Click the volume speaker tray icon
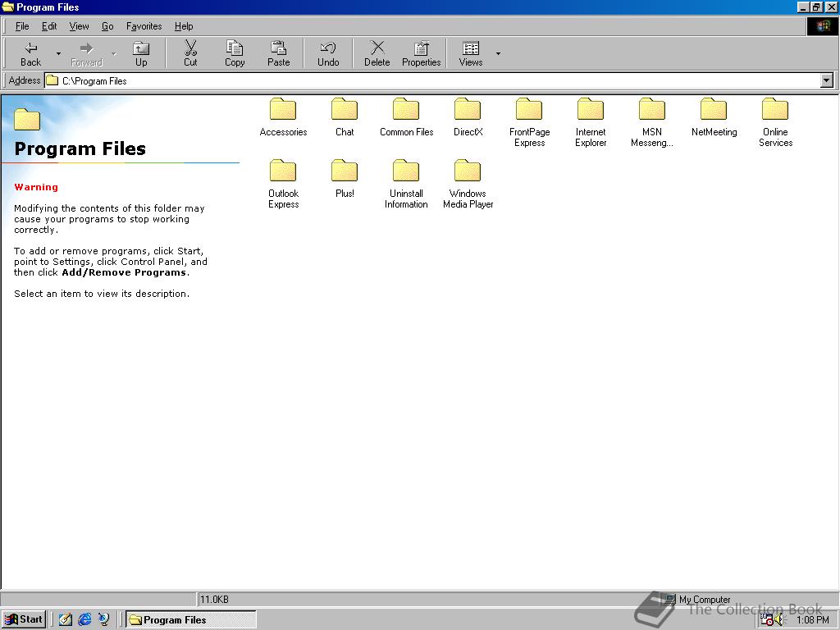Image resolution: width=840 pixels, height=630 pixels. pyautogui.click(x=779, y=620)
